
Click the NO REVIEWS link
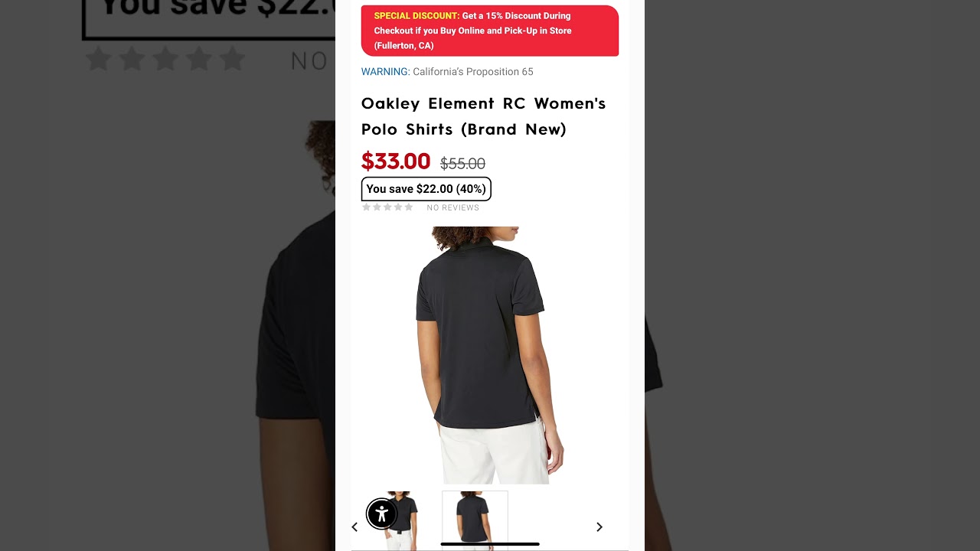pos(453,208)
